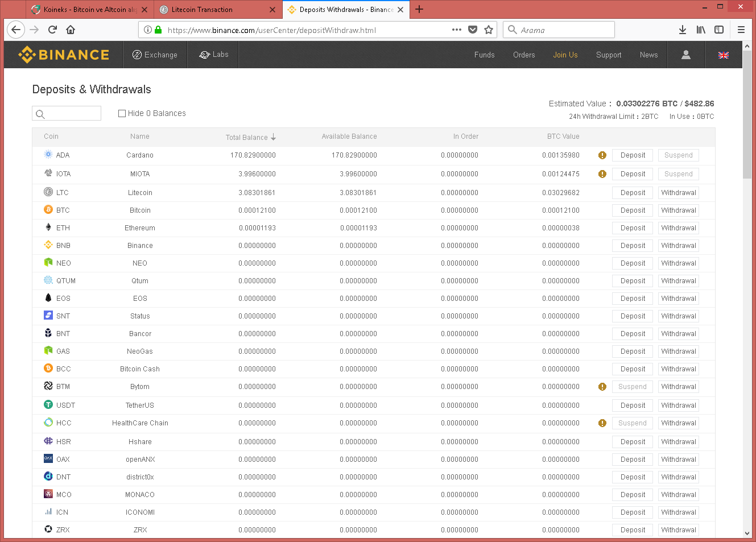This screenshot has height=542, width=756.
Task: Click the Arama browser search box
Action: click(x=559, y=30)
